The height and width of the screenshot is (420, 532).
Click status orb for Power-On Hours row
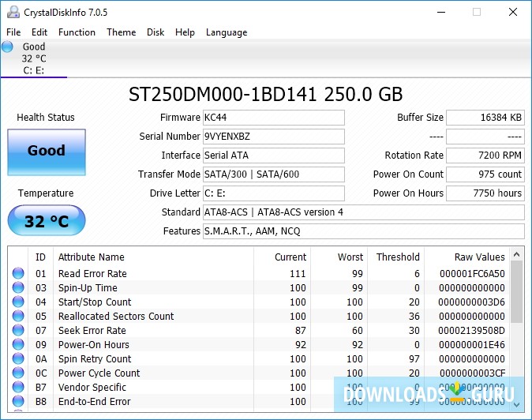pos(18,345)
